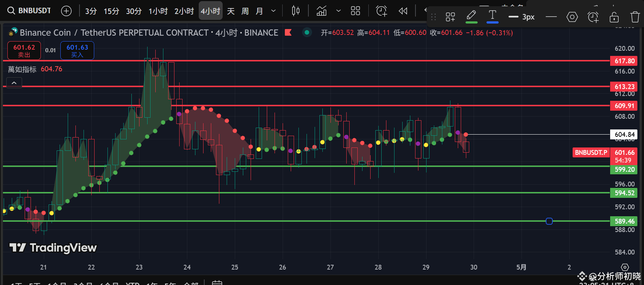The width and height of the screenshot is (644, 285).
Task: Click the TradingView logo
Action: pyautogui.click(x=53, y=248)
